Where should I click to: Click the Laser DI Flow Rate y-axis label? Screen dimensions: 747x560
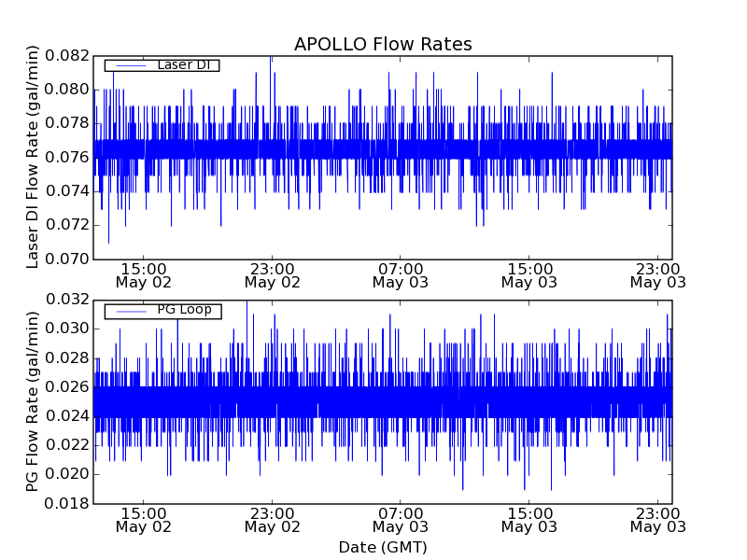point(33,158)
